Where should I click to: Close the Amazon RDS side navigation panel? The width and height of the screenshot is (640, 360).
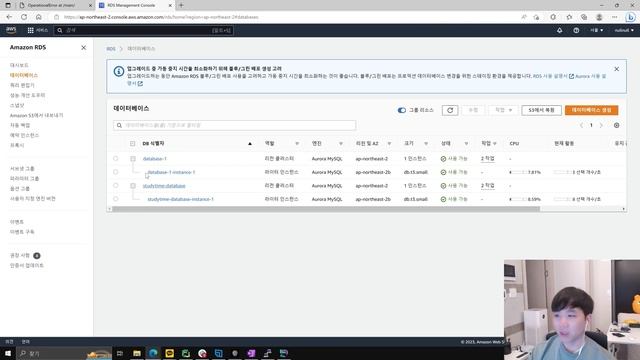(x=83, y=47)
